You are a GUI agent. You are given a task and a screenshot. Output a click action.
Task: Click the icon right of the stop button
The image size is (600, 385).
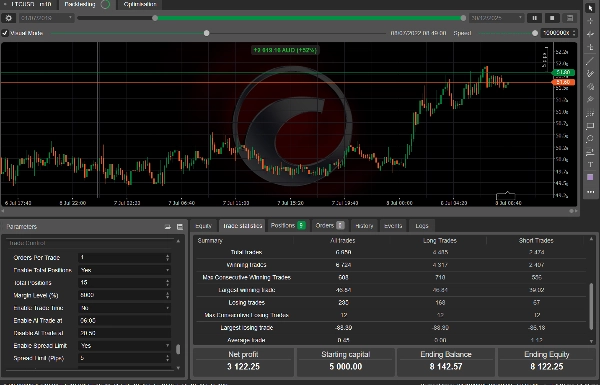pyautogui.click(x=570, y=18)
